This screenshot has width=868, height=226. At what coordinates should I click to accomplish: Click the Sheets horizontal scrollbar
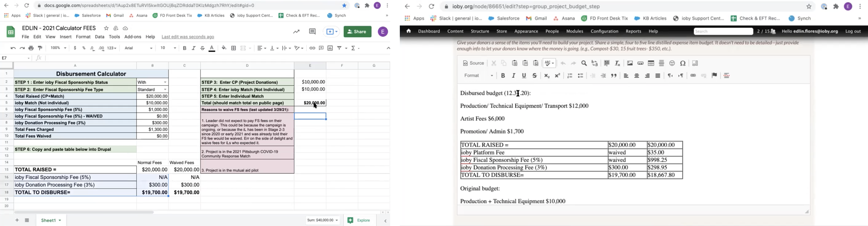[84, 212]
